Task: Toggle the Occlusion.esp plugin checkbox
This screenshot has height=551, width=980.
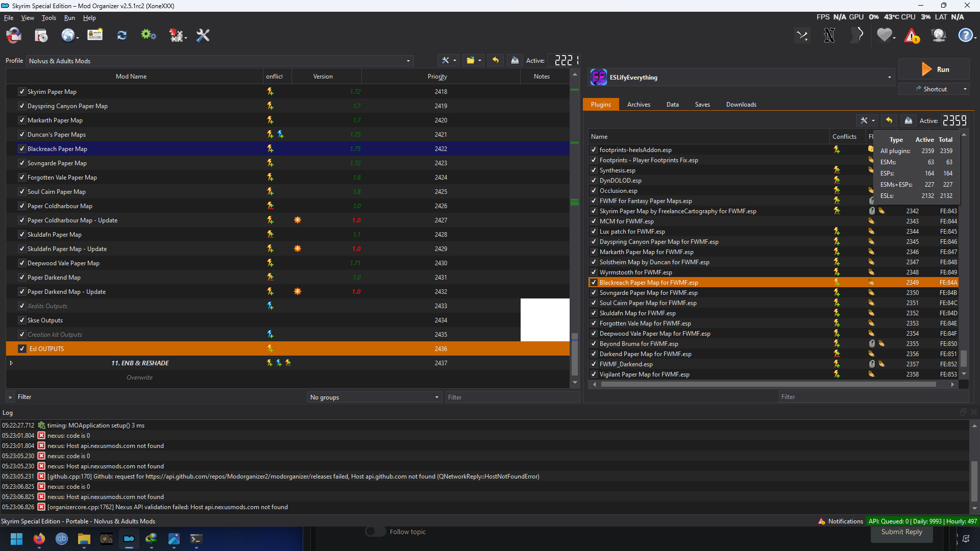Action: coord(594,191)
